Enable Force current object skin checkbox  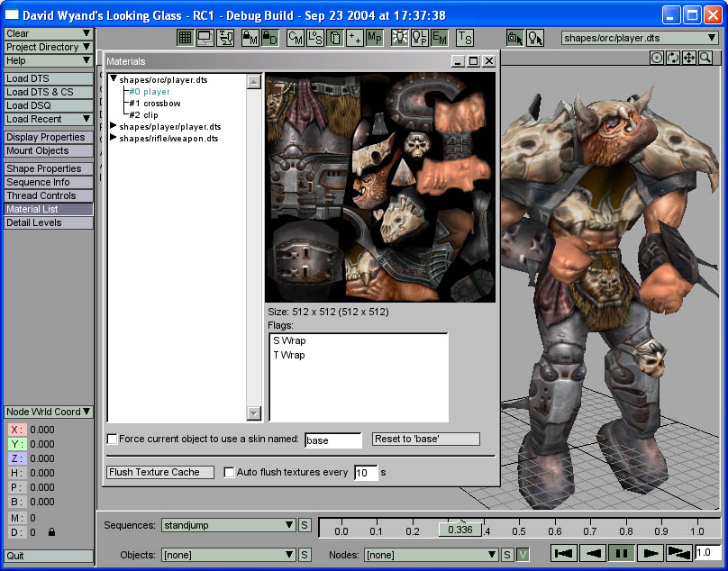click(x=113, y=440)
